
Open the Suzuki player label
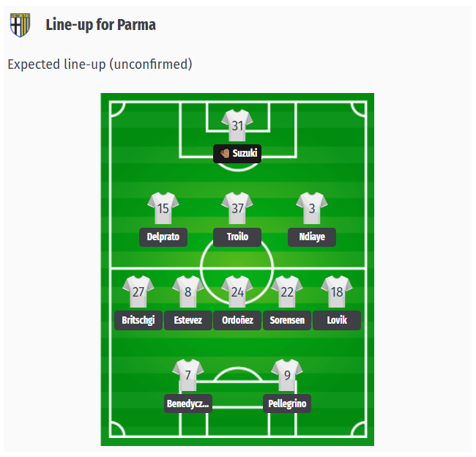click(237, 154)
